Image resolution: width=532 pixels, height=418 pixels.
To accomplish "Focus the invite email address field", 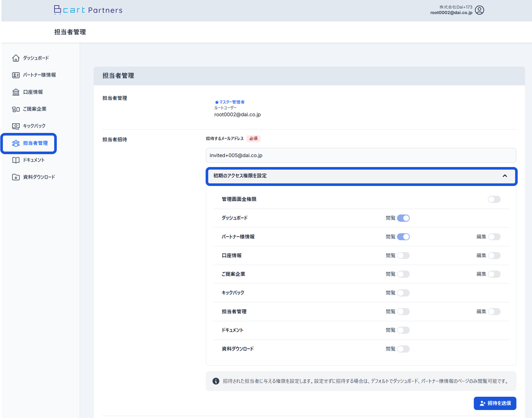I will coord(361,155).
